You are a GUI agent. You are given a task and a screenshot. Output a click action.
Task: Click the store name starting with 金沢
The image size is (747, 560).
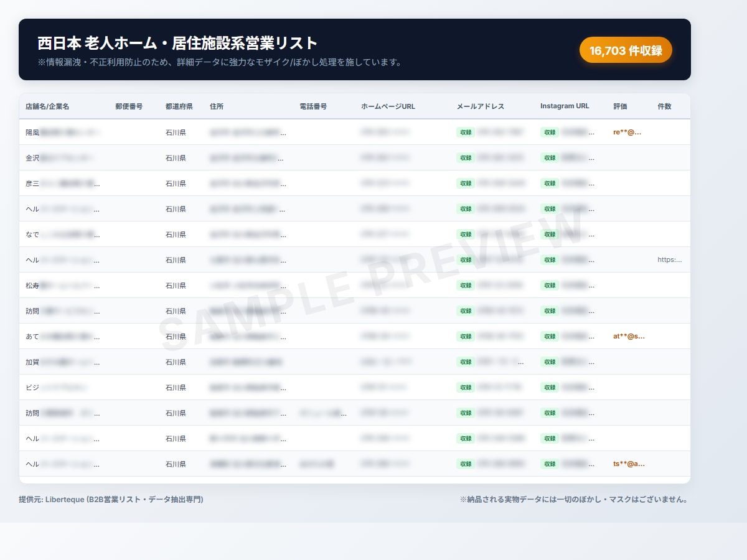click(x=60, y=158)
